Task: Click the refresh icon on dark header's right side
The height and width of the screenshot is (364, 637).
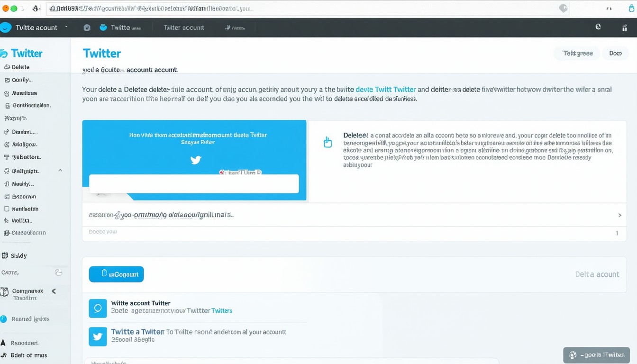Action: pos(598,27)
